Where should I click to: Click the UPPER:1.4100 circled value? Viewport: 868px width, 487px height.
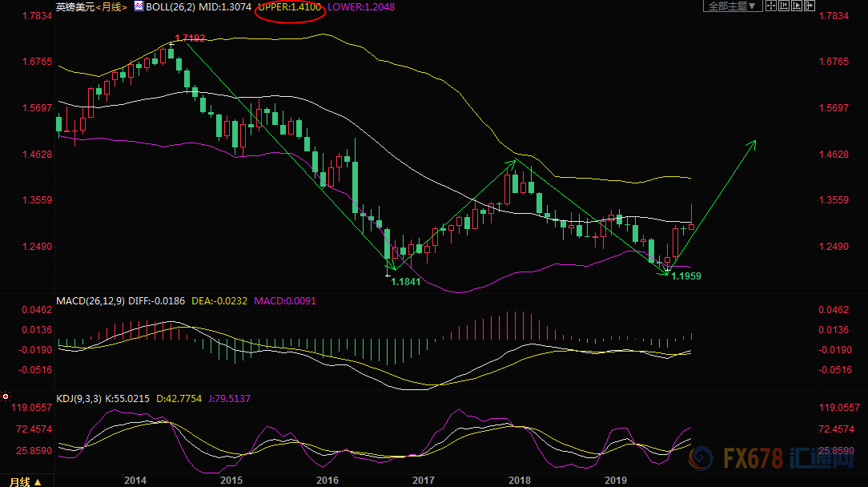(290, 6)
